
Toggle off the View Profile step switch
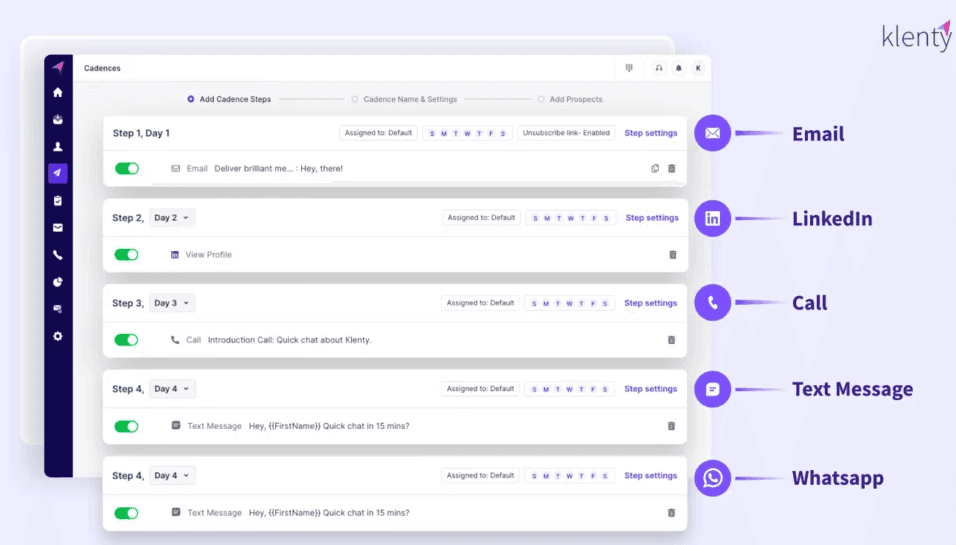point(127,255)
